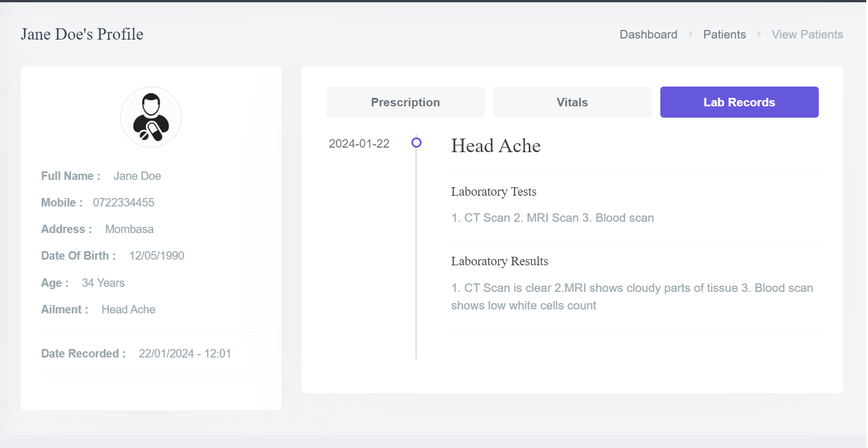This screenshot has width=868, height=448.
Task: Click the second breadcrumb chevron separator
Action: coord(759,35)
